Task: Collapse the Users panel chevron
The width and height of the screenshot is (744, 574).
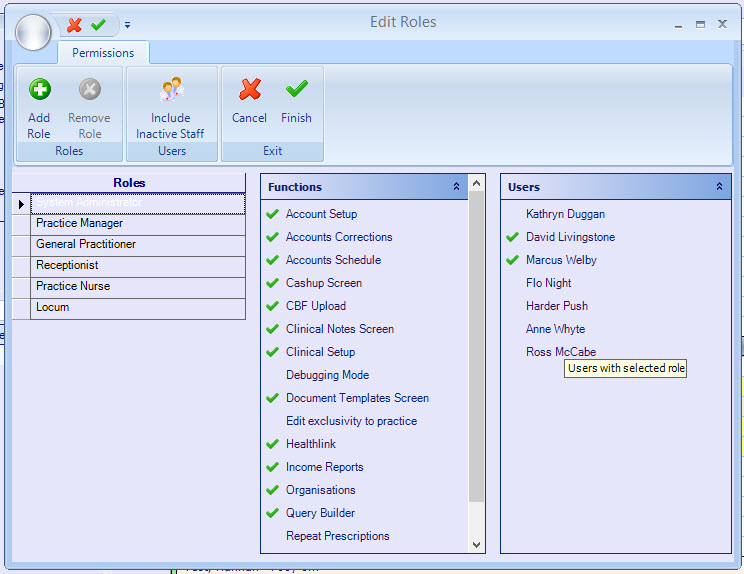Action: click(x=719, y=186)
